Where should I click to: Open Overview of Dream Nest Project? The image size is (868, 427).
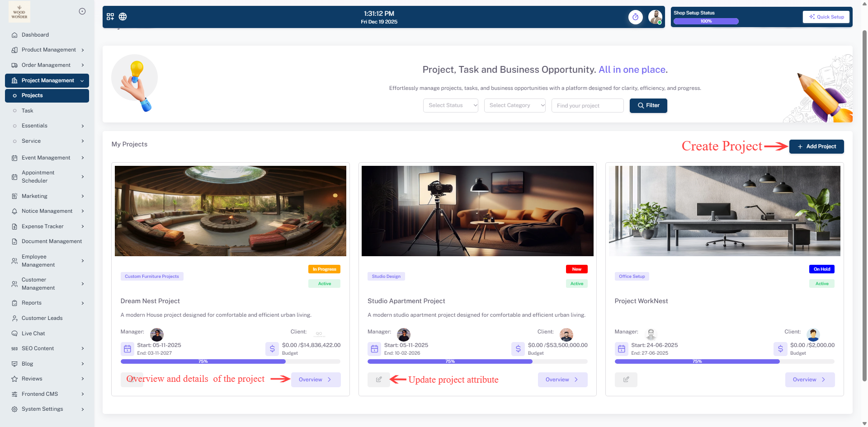[315, 380]
